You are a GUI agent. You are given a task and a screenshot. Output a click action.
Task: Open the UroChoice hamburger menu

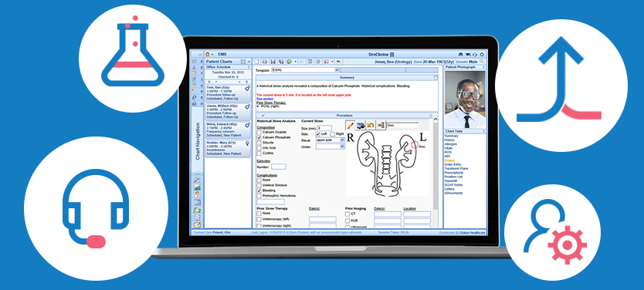391,54
